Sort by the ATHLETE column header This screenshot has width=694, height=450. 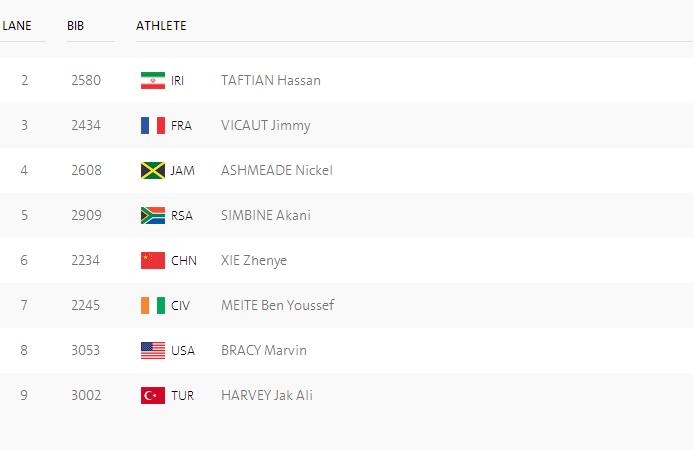click(x=161, y=26)
